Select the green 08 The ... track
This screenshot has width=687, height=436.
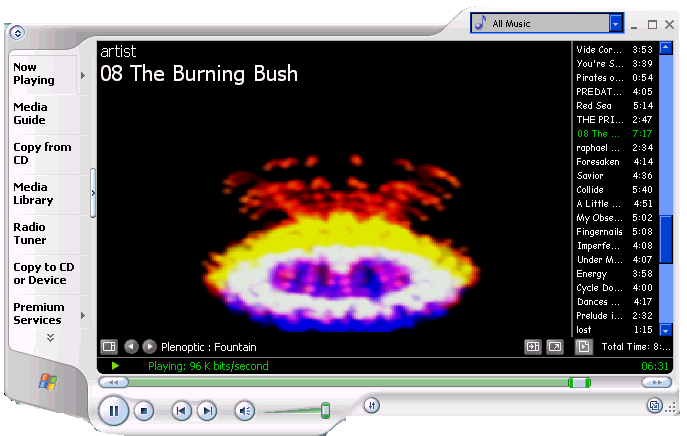coord(615,134)
